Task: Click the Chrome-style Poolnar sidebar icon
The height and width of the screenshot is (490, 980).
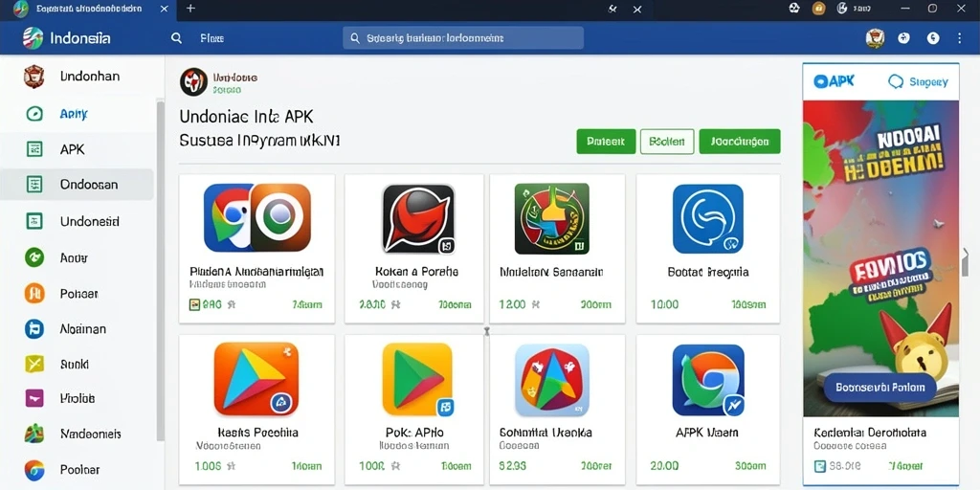Action: click(33, 469)
